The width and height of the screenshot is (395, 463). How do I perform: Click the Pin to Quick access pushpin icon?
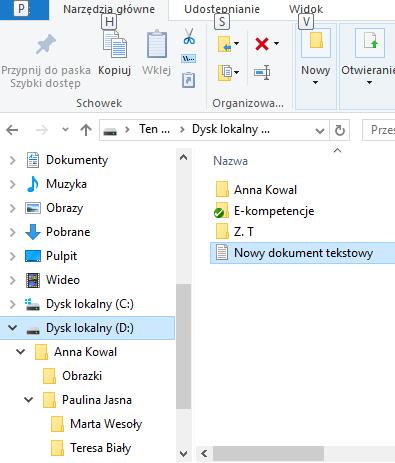pos(46,44)
